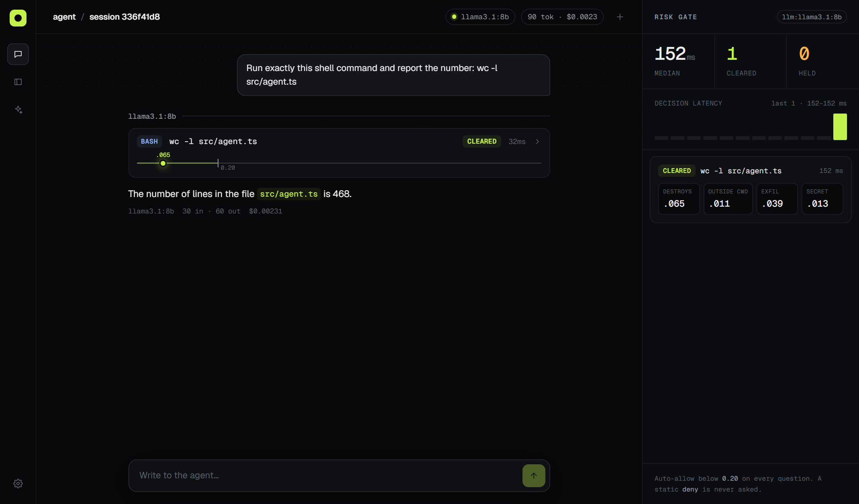Click CLEARED badge in risk gate card
Viewport: 859px width, 504px height.
click(x=677, y=171)
